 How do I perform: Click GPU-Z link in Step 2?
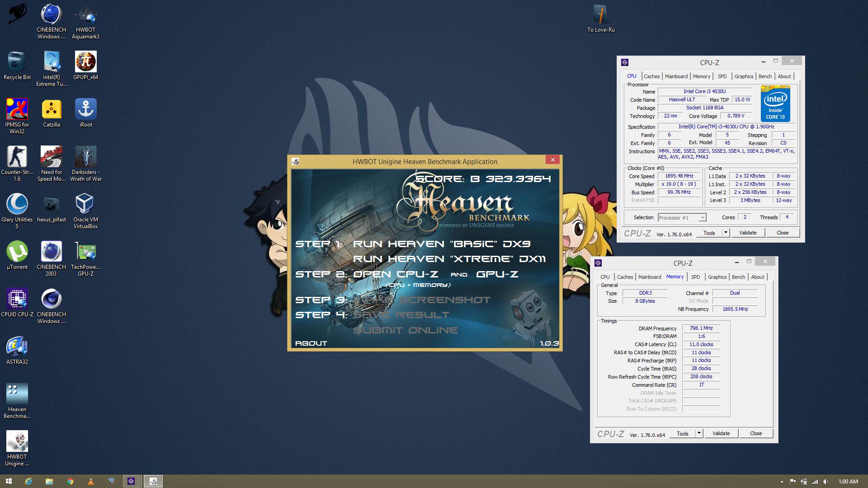click(x=497, y=274)
